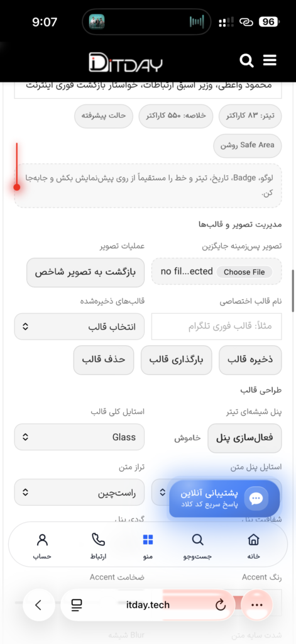Image resolution: width=296 pixels, height=644 pixels.
Task: Focus the نام قالب اختصاصی input field
Action: 217,326
